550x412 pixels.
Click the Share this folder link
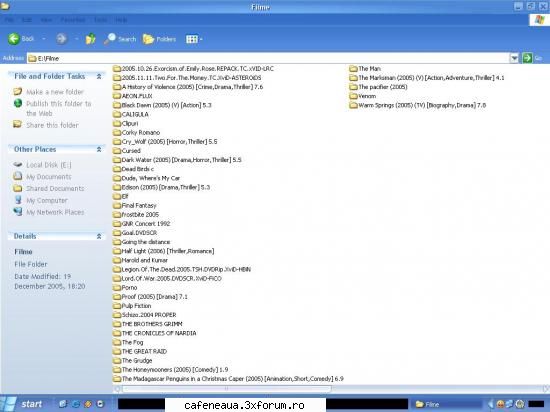[52, 125]
